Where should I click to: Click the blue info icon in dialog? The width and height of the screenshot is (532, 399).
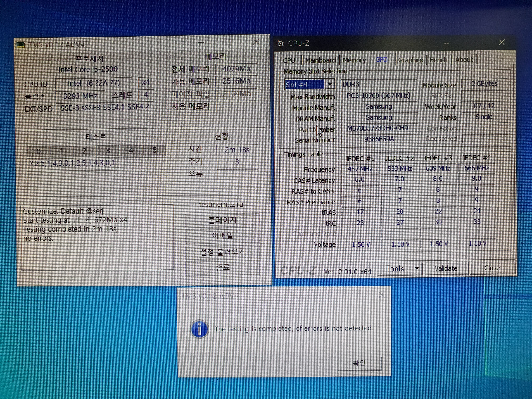coord(199,329)
